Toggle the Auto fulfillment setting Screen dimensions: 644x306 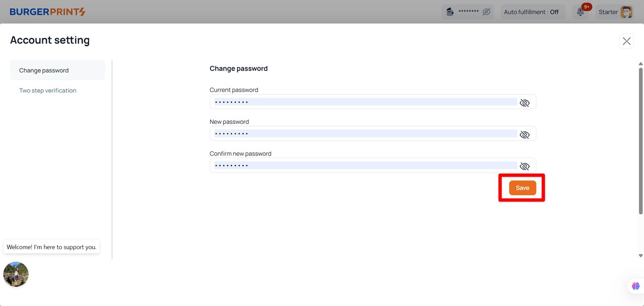click(x=532, y=12)
